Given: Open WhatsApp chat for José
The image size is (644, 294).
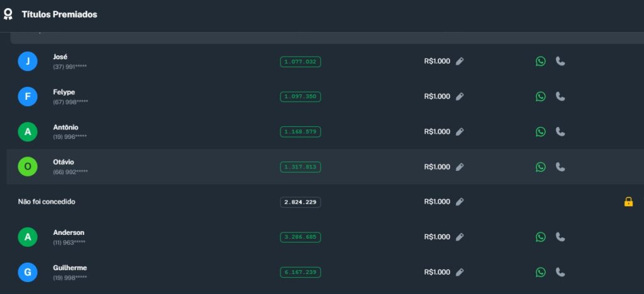Looking at the screenshot, I should (540, 62).
